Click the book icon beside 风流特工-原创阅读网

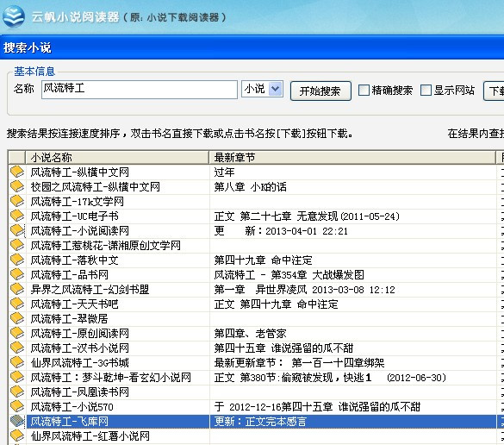point(17,333)
